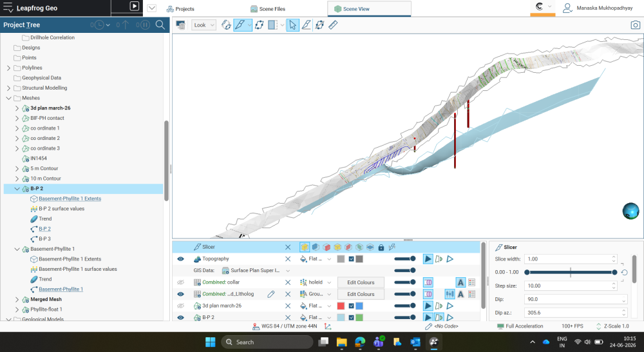644x352 pixels.
Task: Click the play button in the title bar
Action: pyautogui.click(x=135, y=6)
